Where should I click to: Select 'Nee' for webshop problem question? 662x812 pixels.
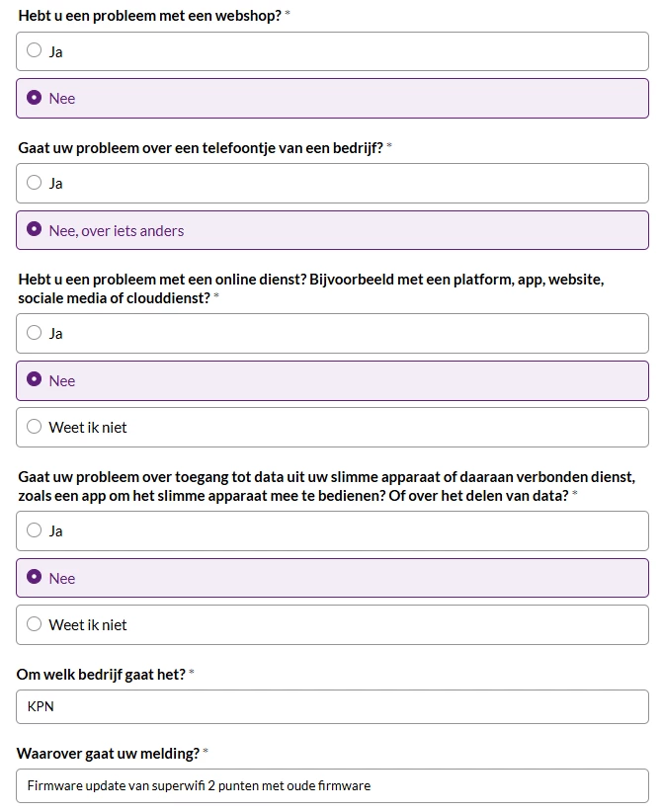[332, 99]
